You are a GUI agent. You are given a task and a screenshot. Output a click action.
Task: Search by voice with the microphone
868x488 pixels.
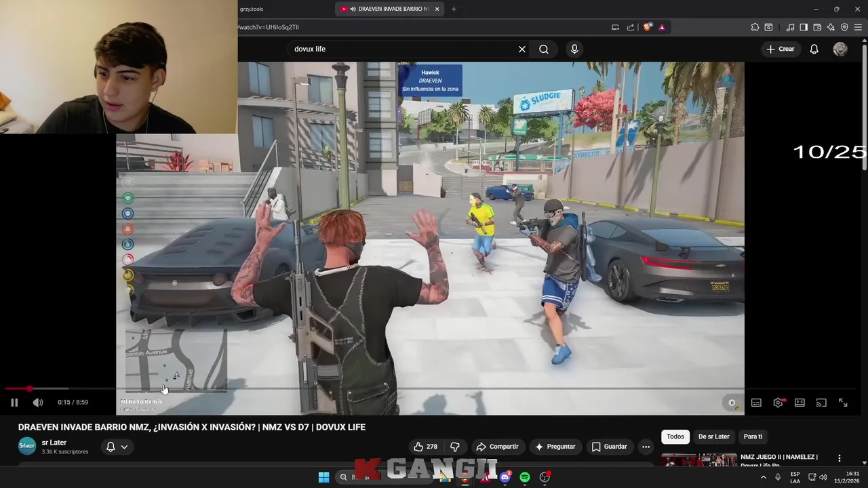pos(574,49)
